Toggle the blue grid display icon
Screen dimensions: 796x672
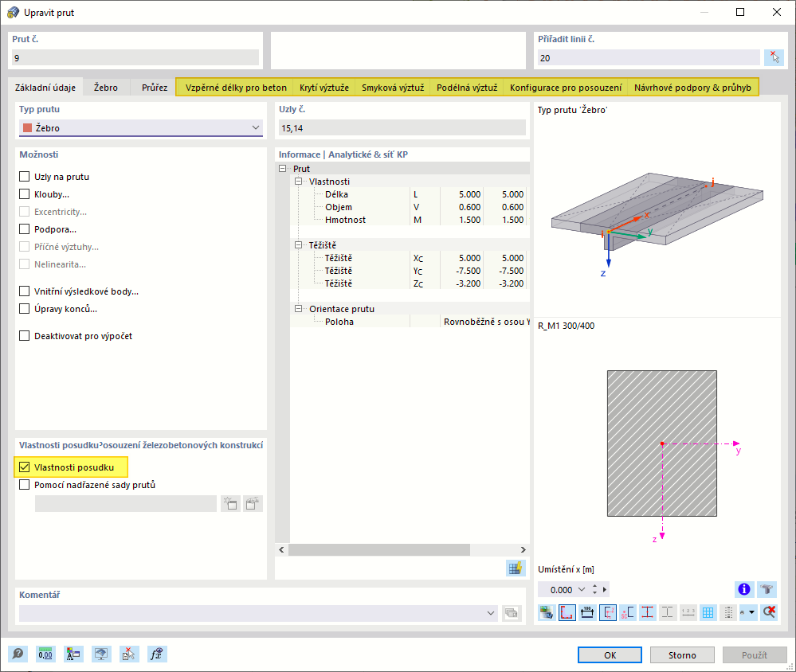(x=708, y=612)
